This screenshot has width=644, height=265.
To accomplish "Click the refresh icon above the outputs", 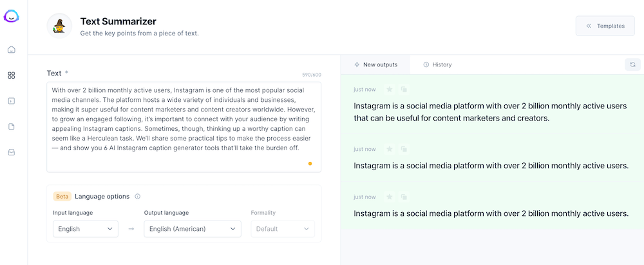I will click(x=632, y=64).
